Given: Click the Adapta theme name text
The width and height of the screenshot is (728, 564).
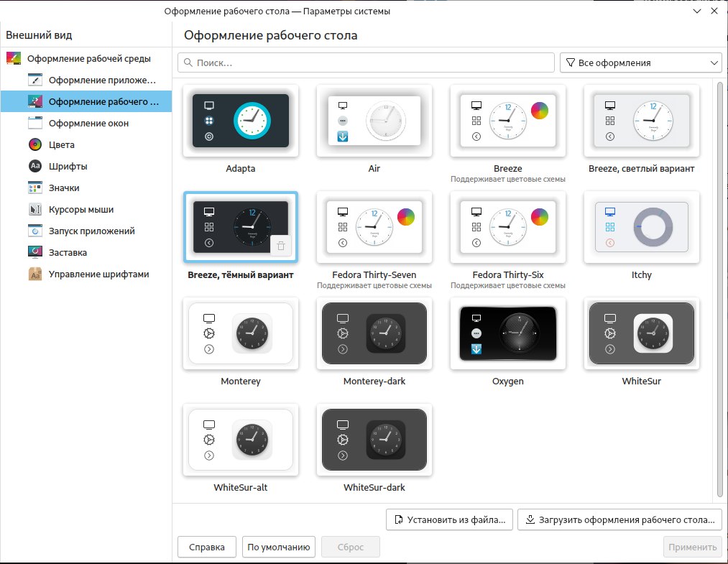Looking at the screenshot, I should coord(241,169).
